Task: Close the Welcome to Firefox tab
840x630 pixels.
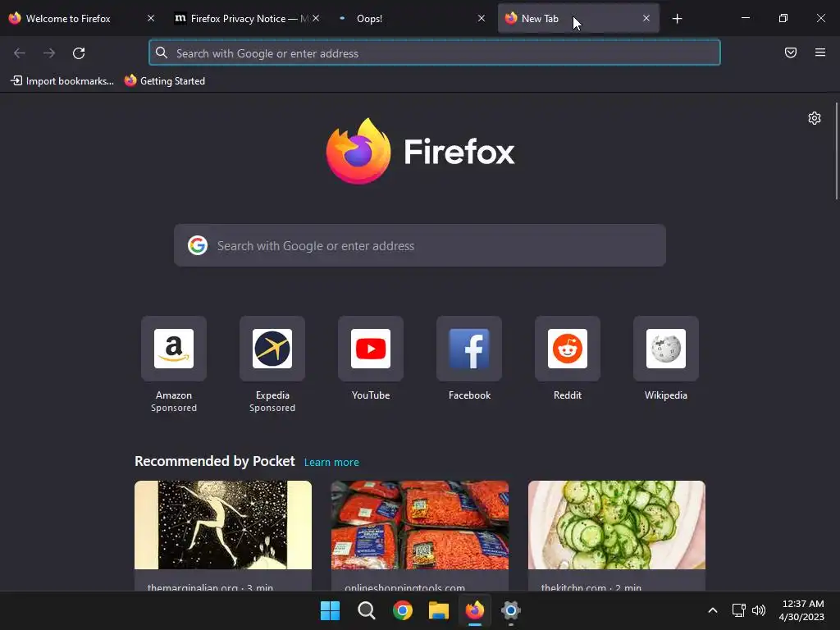Action: [151, 18]
